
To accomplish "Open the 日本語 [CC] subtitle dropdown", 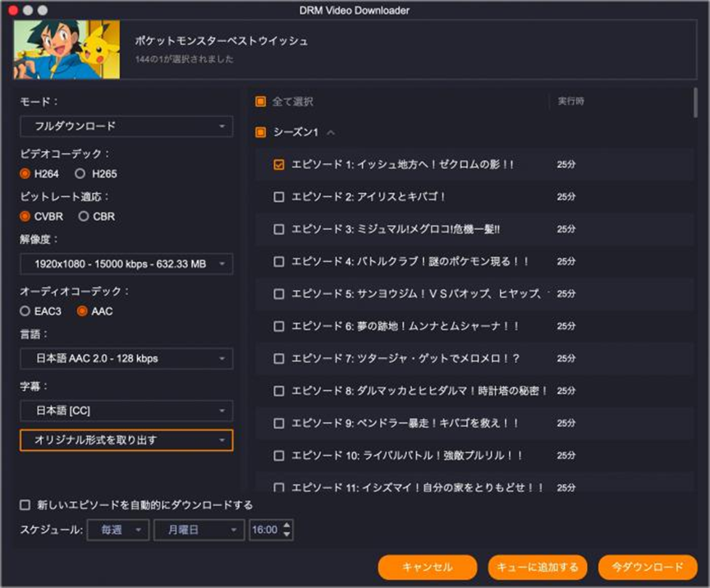I will click(x=126, y=411).
